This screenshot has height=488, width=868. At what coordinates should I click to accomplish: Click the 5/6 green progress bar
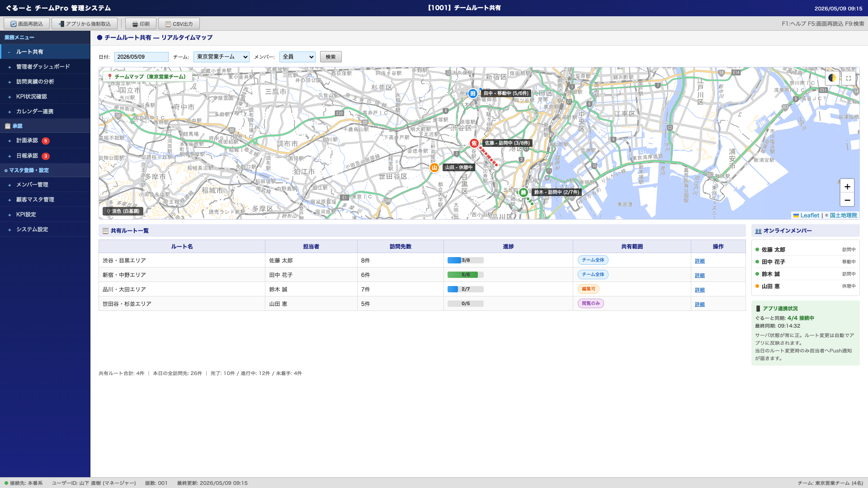click(x=466, y=275)
